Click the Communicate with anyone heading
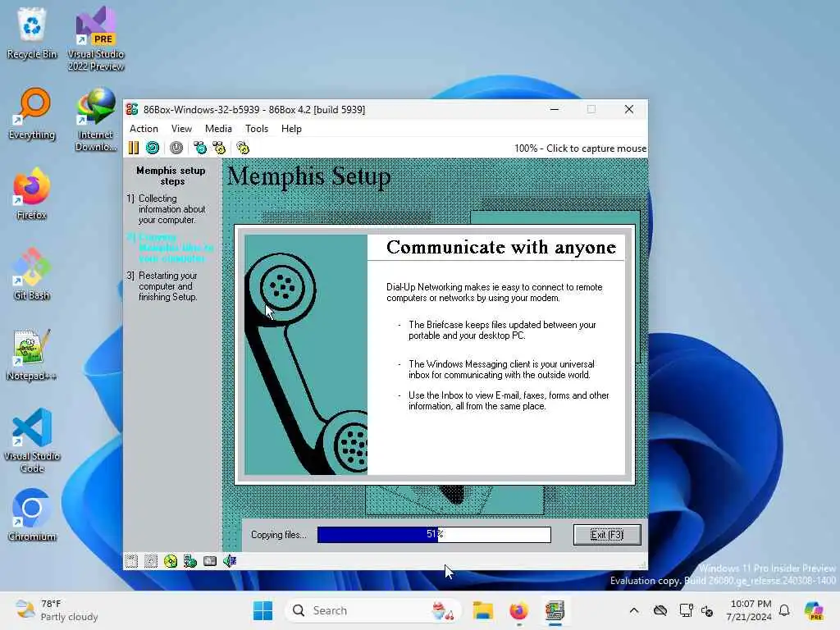 pos(501,247)
